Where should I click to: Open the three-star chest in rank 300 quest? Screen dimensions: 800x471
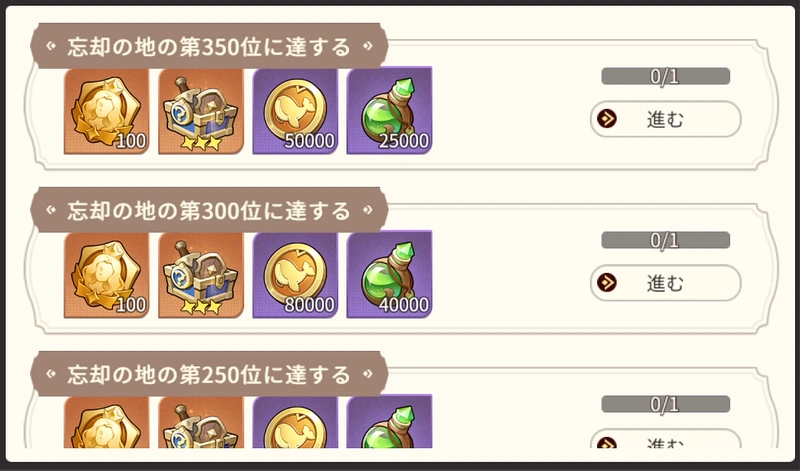201,275
